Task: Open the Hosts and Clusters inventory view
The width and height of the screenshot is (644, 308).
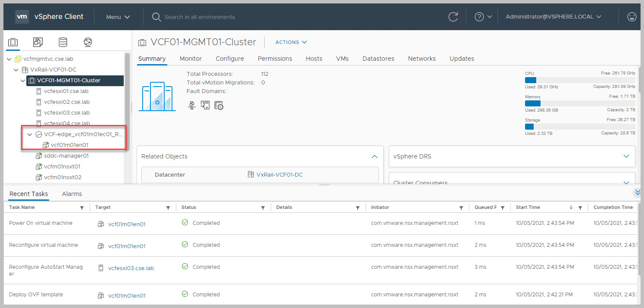Action: tap(13, 42)
